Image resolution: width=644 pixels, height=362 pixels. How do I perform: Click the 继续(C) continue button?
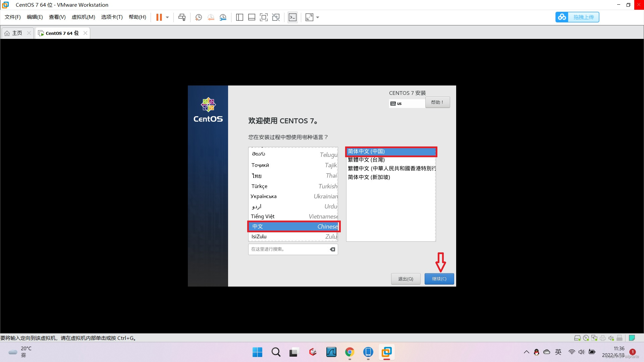(x=439, y=279)
